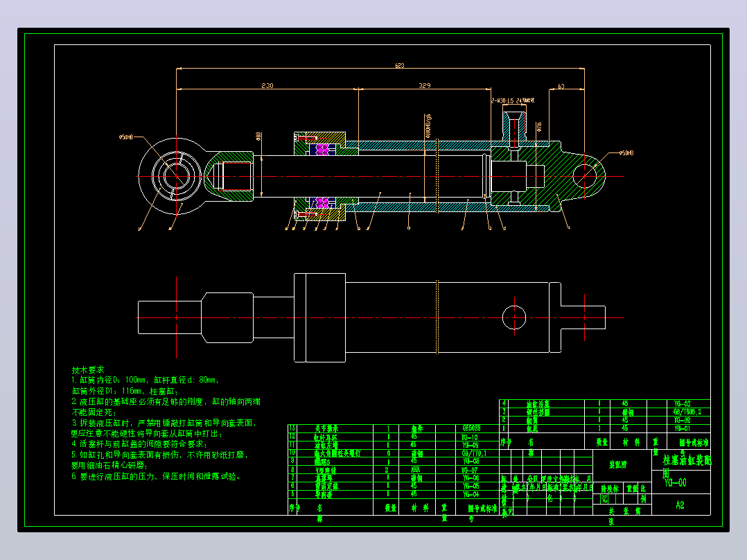Select the Φ50H8 label at the rod-end bearing
Screen dimensions: 747x560
click(126, 137)
